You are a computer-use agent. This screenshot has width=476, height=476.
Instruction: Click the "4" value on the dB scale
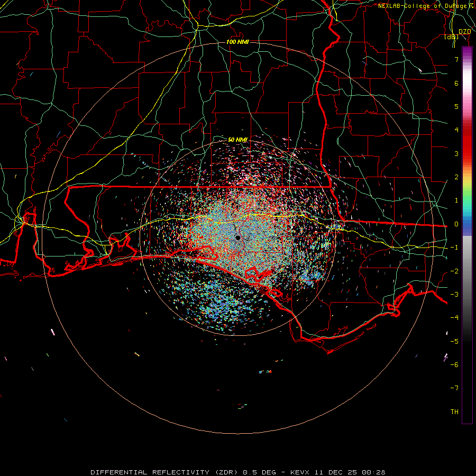(456, 130)
